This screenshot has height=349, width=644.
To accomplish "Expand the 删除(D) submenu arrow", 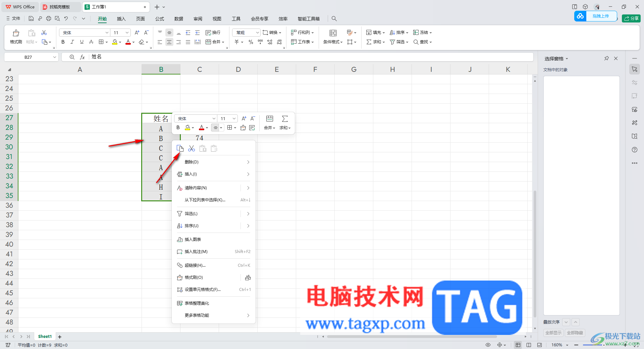I will 248,162.
